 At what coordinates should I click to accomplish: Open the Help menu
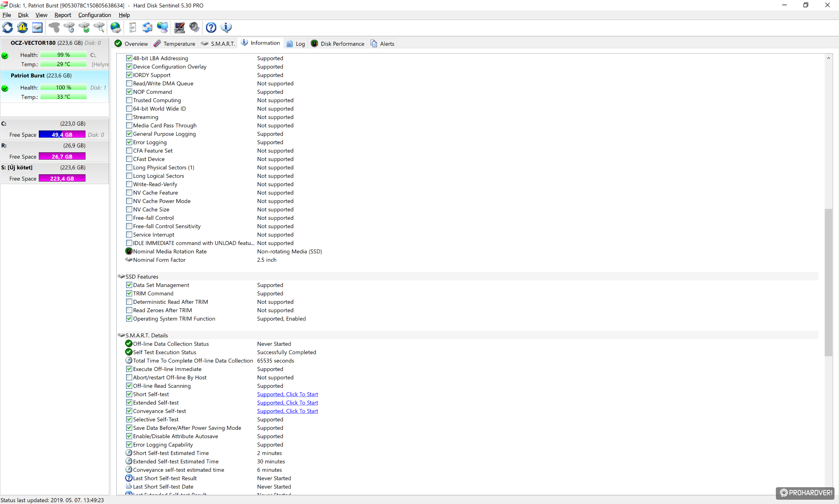click(x=124, y=15)
